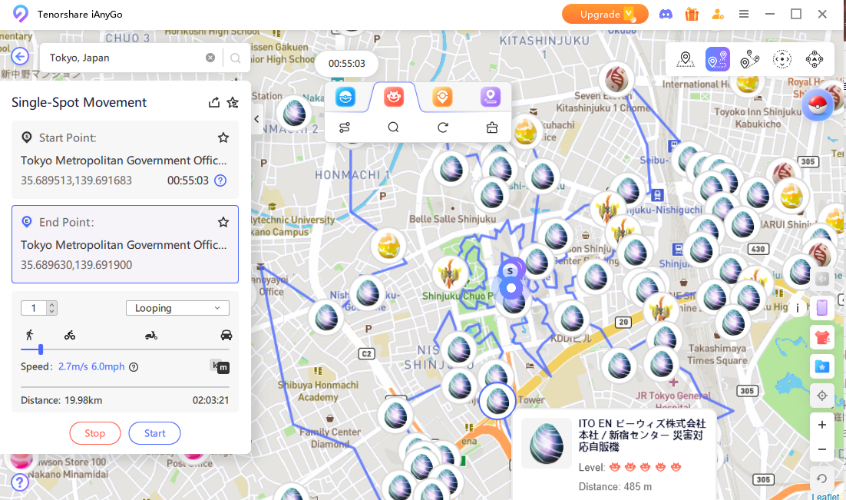Image resolution: width=846 pixels, height=500 pixels.
Task: Click the orange Upgrade button
Action: pos(605,15)
